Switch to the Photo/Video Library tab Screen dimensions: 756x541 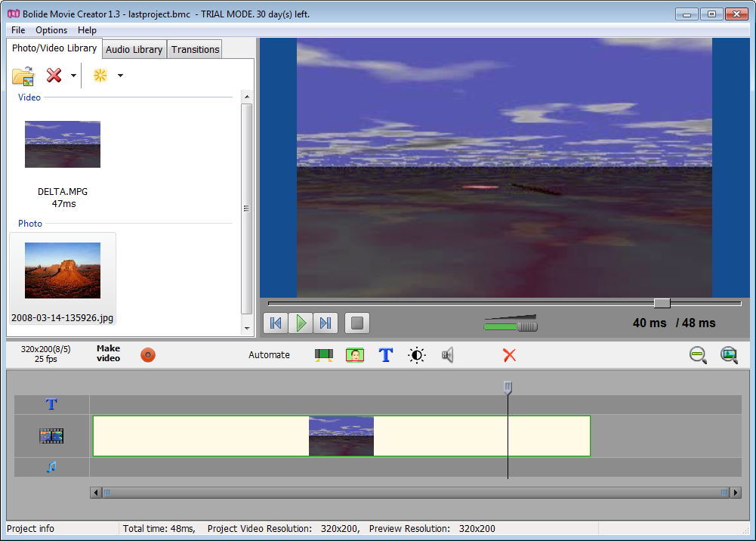[x=54, y=48]
